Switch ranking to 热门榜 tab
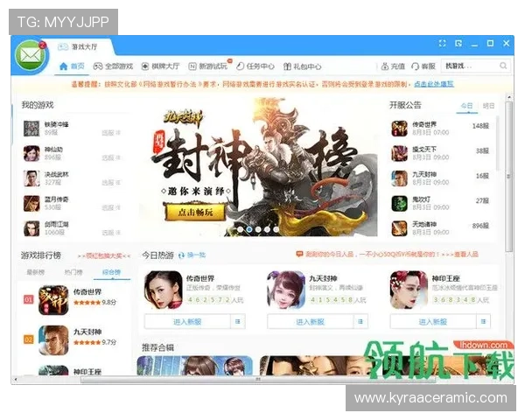 pyautogui.click(x=73, y=272)
